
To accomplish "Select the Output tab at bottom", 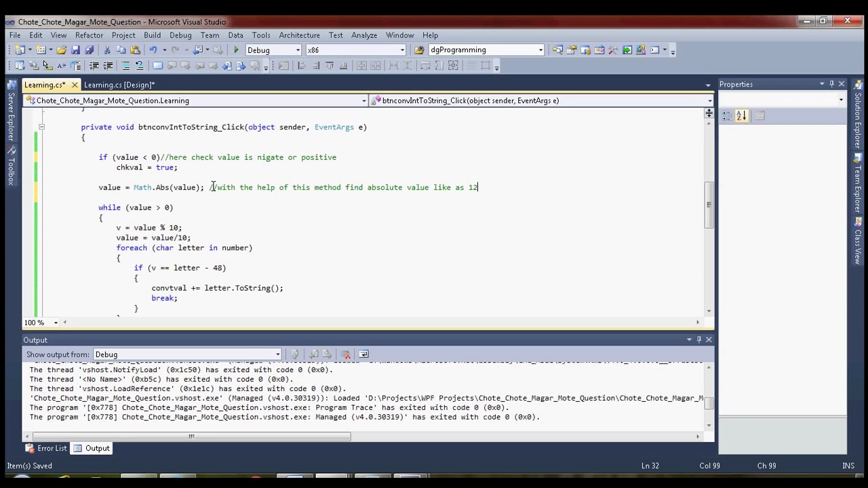I will point(92,448).
